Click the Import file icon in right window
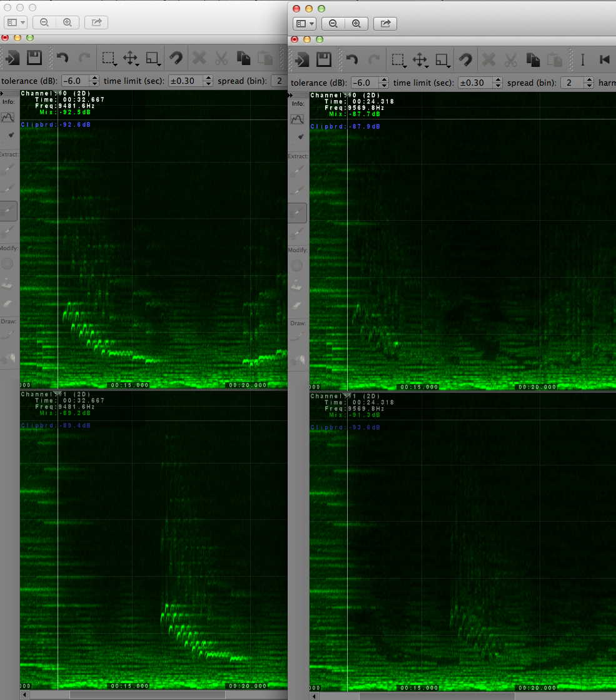Screen dimensions: 616x700 coord(302,60)
